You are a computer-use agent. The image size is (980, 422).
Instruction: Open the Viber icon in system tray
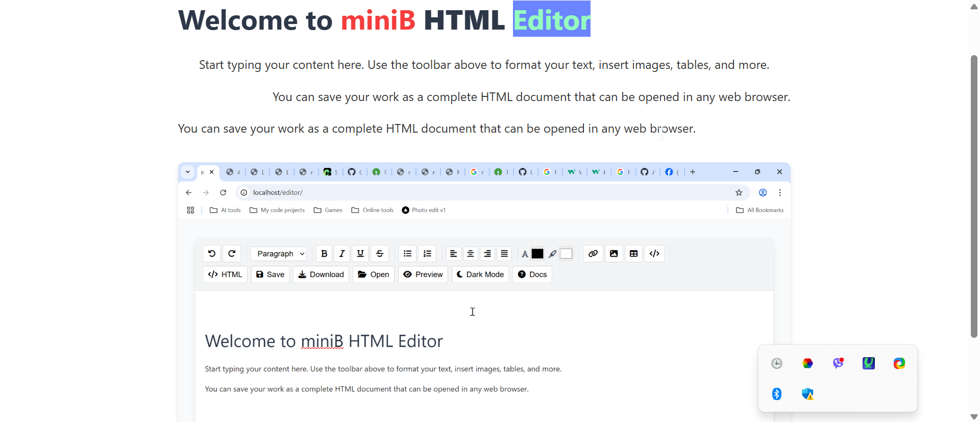[x=838, y=363]
